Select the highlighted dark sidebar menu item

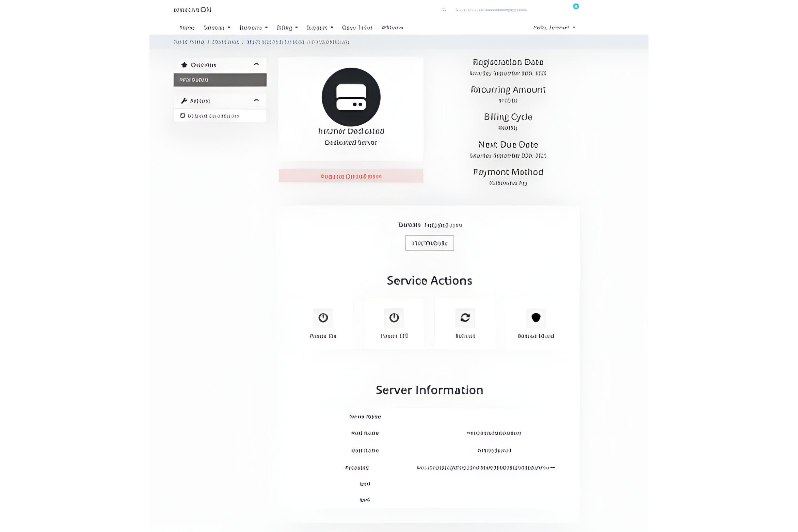point(220,80)
